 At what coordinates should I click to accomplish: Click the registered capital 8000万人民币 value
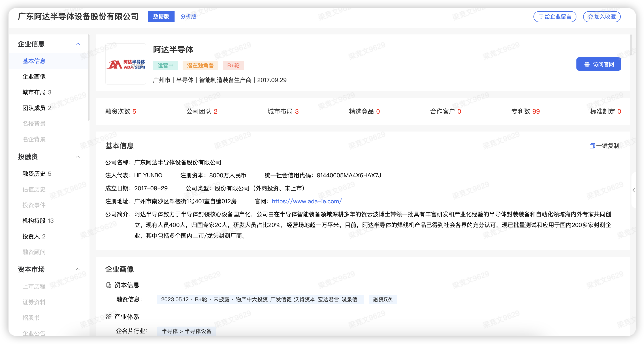tap(228, 175)
